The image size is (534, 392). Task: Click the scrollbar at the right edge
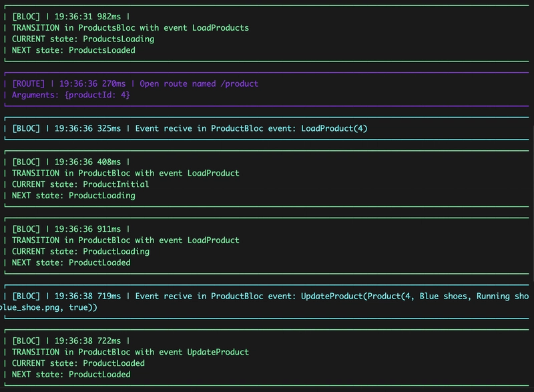pyautogui.click(x=532, y=204)
